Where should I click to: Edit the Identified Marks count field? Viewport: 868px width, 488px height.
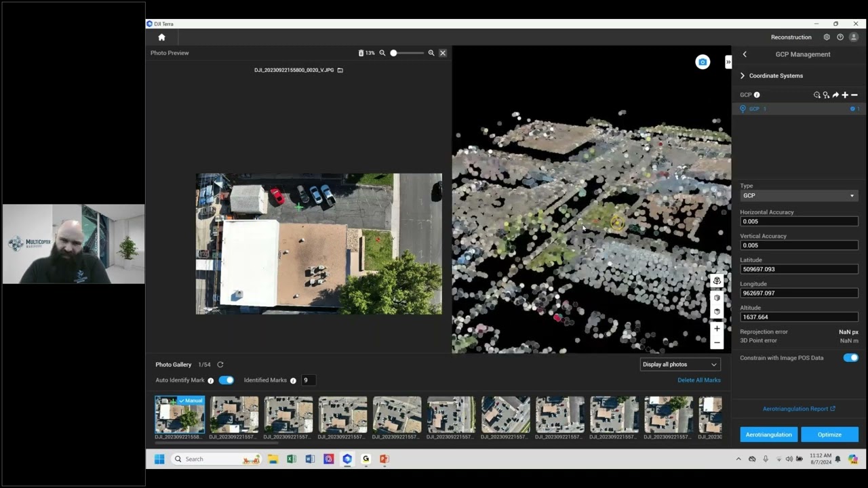(x=309, y=380)
